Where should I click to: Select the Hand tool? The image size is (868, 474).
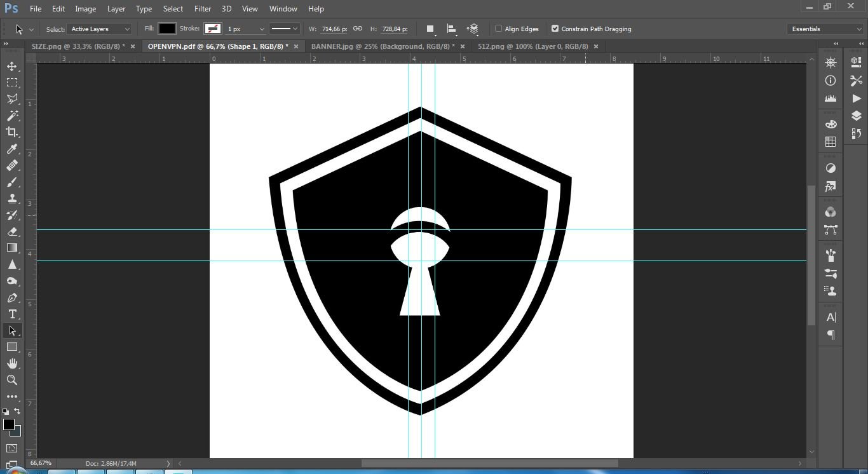tap(12, 363)
